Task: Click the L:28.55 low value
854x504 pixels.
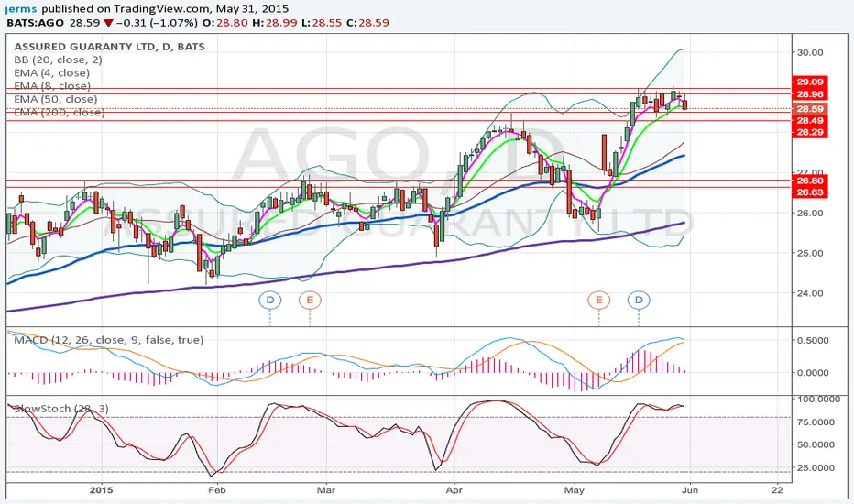Action: [x=322, y=23]
